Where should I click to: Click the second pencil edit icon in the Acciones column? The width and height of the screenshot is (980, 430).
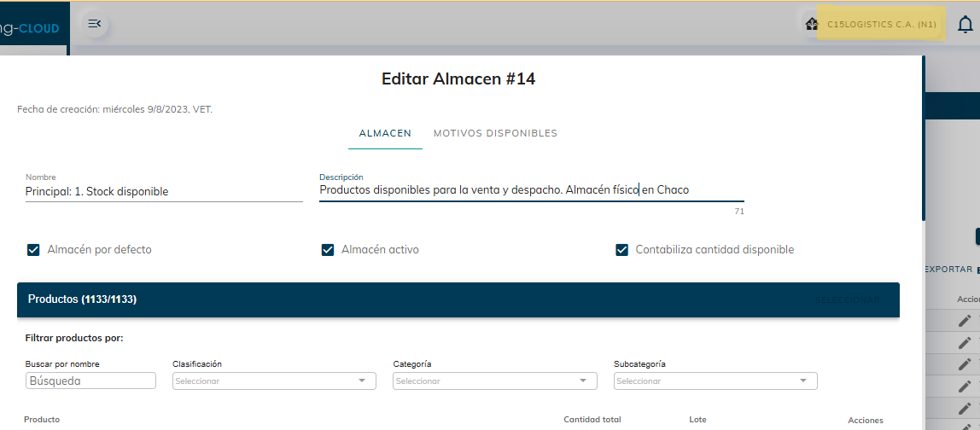pyautogui.click(x=965, y=343)
